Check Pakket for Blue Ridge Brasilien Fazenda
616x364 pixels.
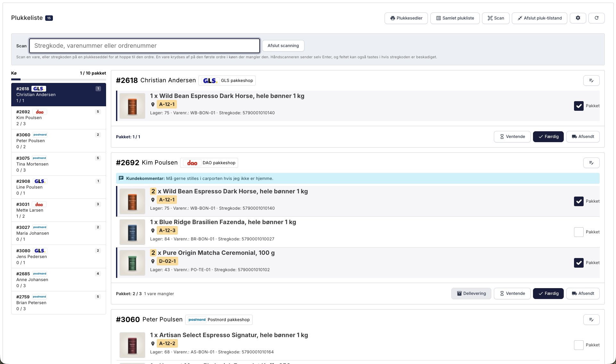579,232
